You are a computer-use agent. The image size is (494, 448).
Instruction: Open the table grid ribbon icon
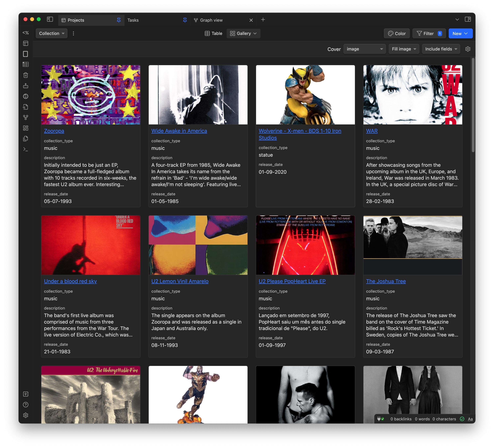coord(26,65)
